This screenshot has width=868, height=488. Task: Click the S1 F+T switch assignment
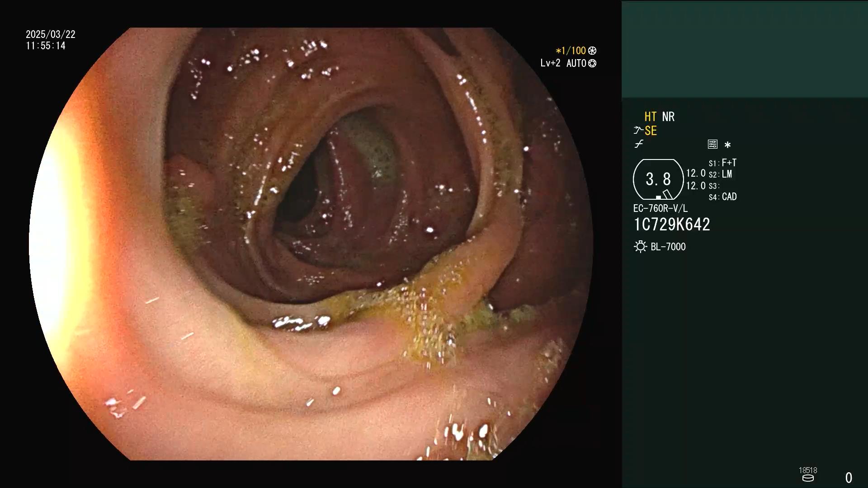point(722,163)
